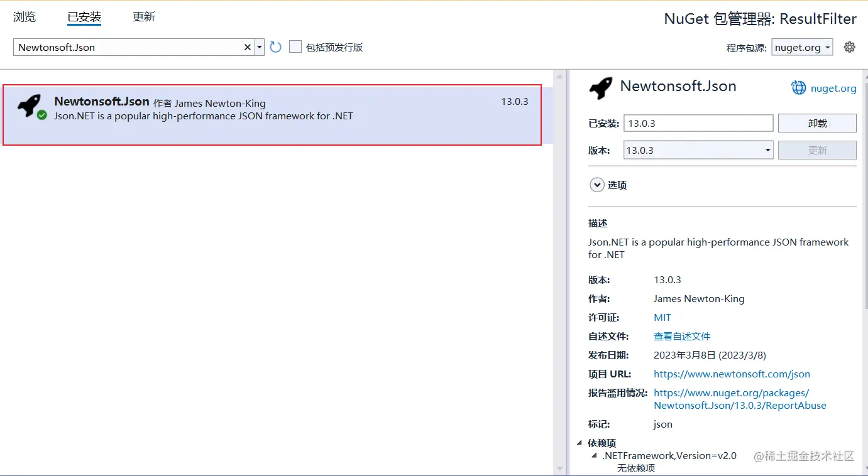
Task: Expand the 选项 options section
Action: tap(596, 185)
